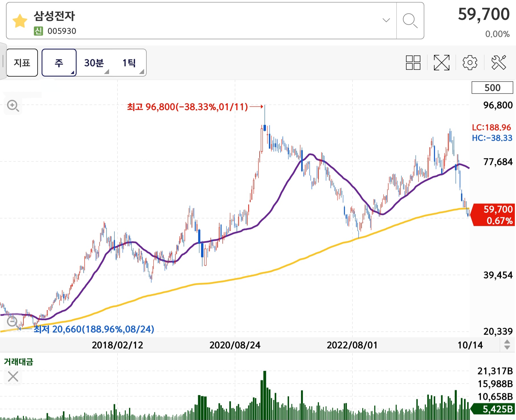
Task: Open chart settings gear icon
Action: click(470, 63)
